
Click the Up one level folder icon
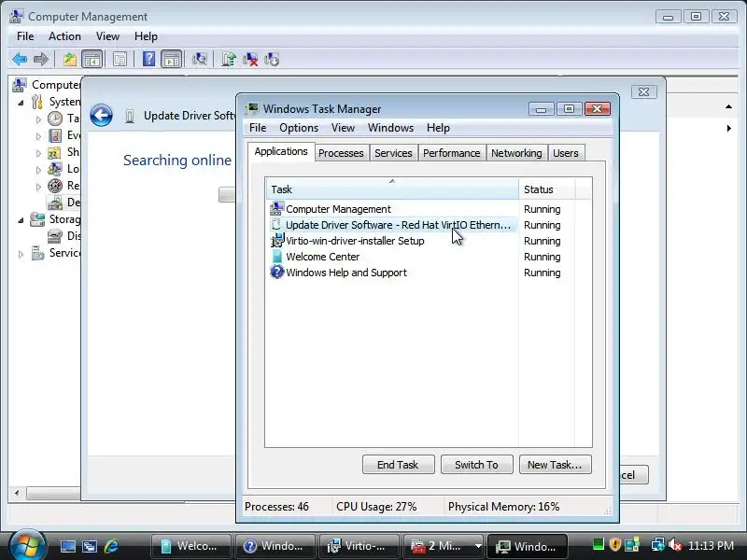click(70, 60)
